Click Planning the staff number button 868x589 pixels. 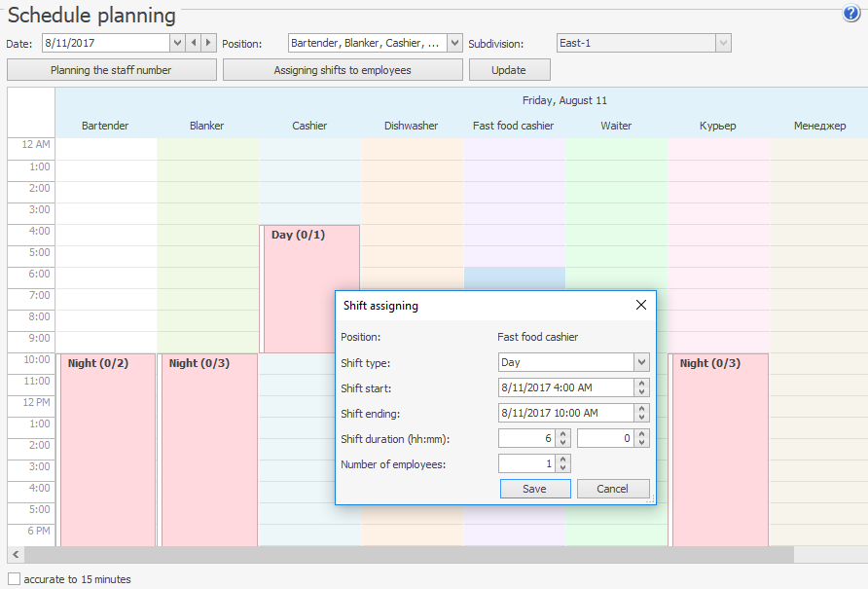coord(111,70)
